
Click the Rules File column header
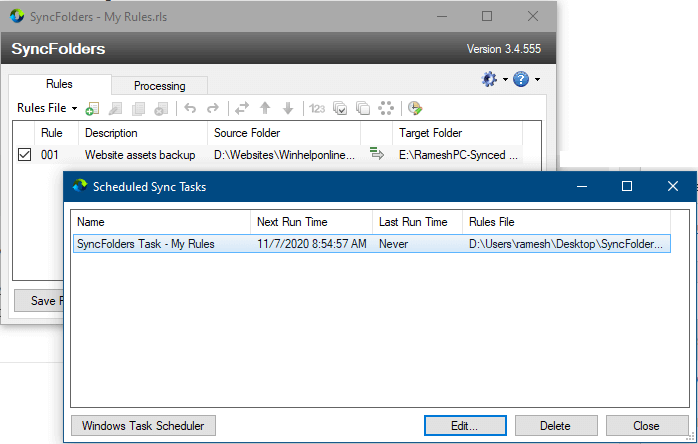pyautogui.click(x=567, y=222)
